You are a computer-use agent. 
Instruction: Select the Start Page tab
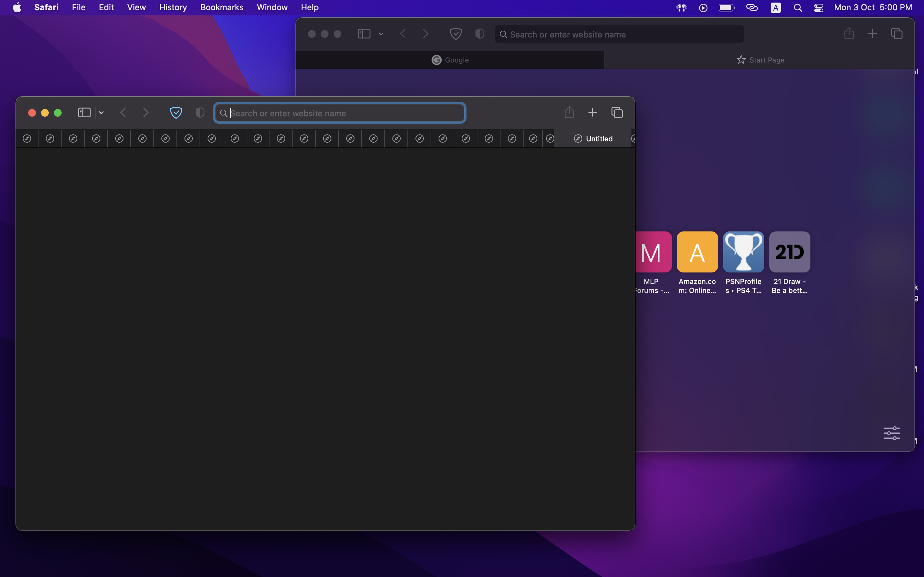(x=760, y=60)
